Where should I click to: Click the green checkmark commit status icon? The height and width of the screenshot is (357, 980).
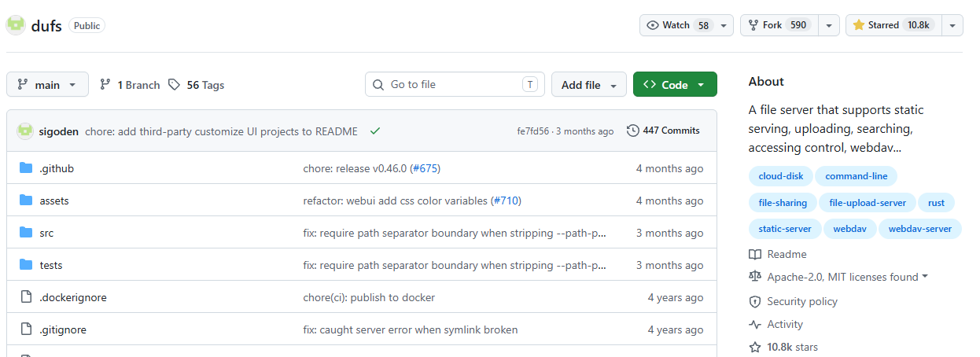pyautogui.click(x=375, y=131)
